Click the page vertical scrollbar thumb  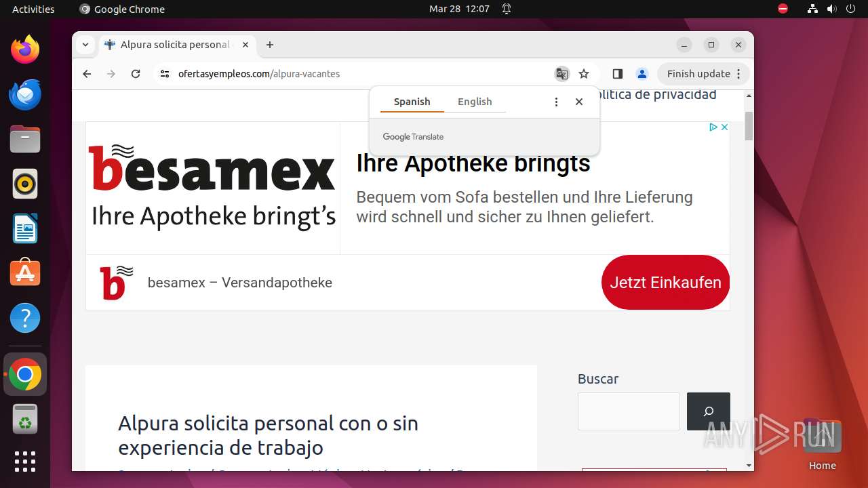tap(749, 126)
